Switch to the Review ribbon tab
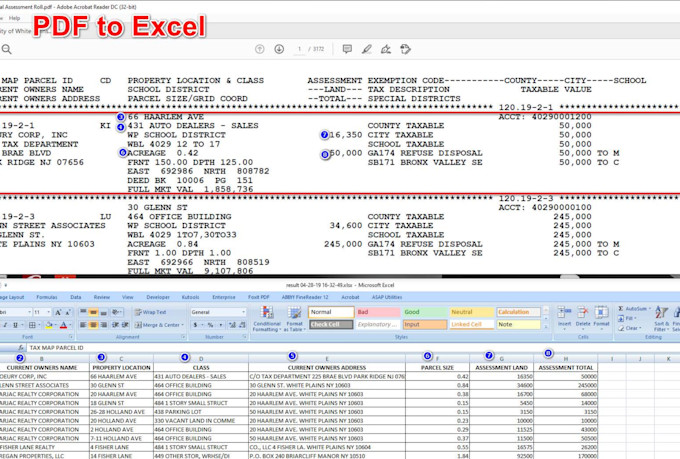 pyautogui.click(x=101, y=297)
